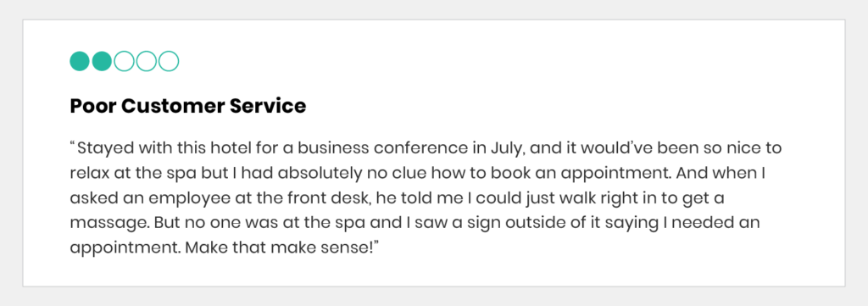Click the opening quotation mark before "Stayed"
The height and width of the screenshot is (306, 868).
pyautogui.click(x=73, y=145)
